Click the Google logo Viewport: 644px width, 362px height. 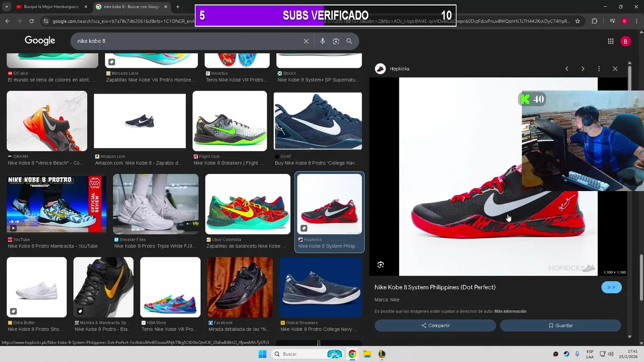coord(40,41)
